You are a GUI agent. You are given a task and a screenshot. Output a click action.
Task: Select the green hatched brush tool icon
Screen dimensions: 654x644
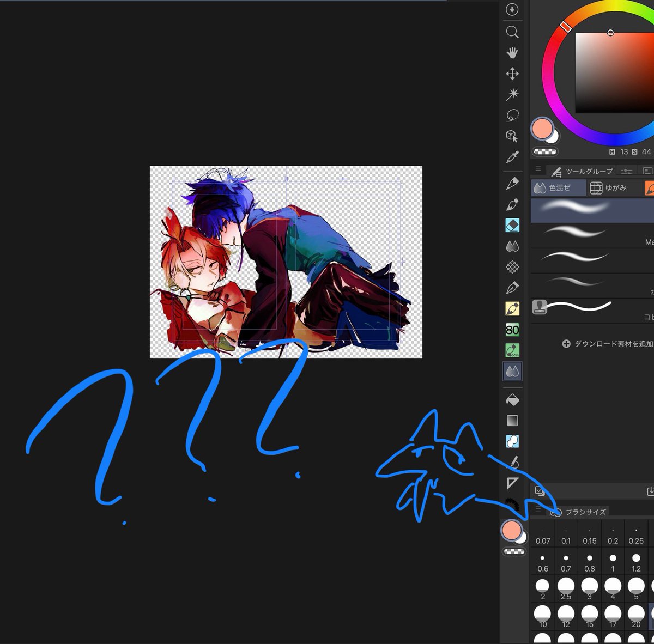(x=512, y=350)
